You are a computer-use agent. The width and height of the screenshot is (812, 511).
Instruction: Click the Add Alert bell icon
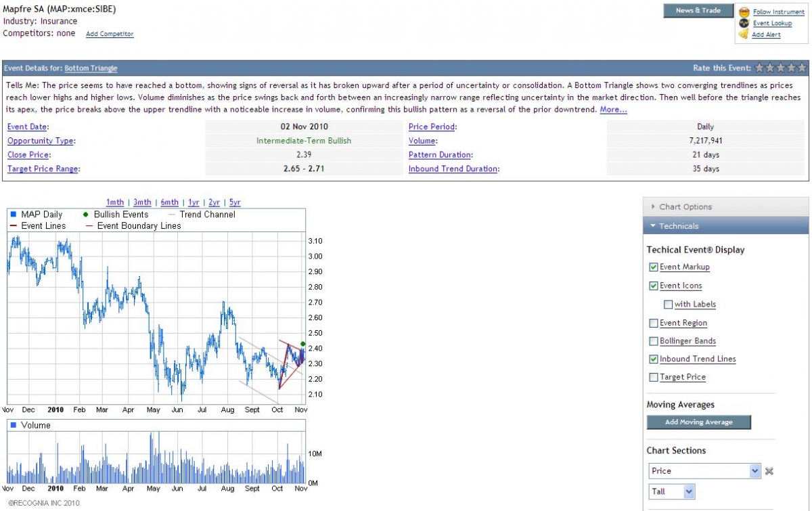pos(744,35)
